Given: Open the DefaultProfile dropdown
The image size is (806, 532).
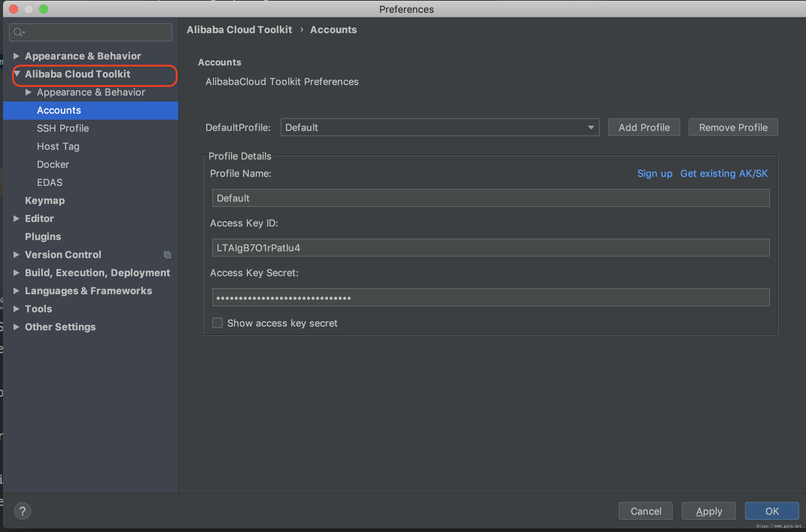Looking at the screenshot, I should [x=440, y=128].
